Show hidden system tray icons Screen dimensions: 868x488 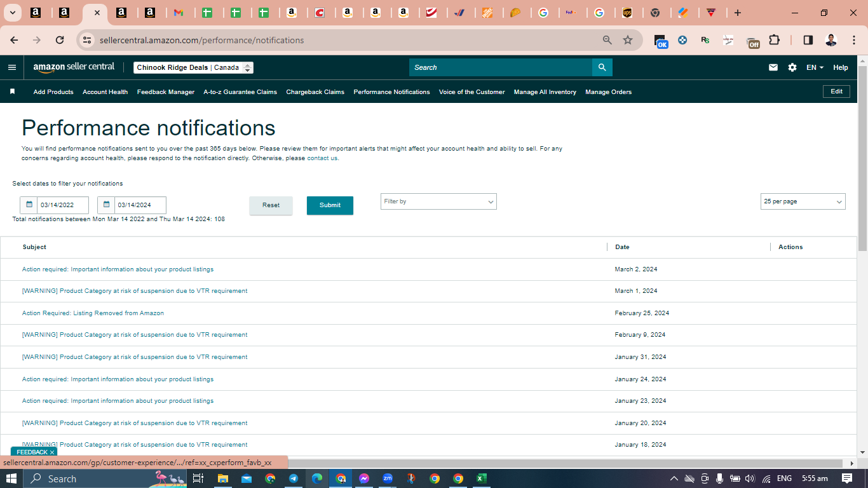point(674,478)
